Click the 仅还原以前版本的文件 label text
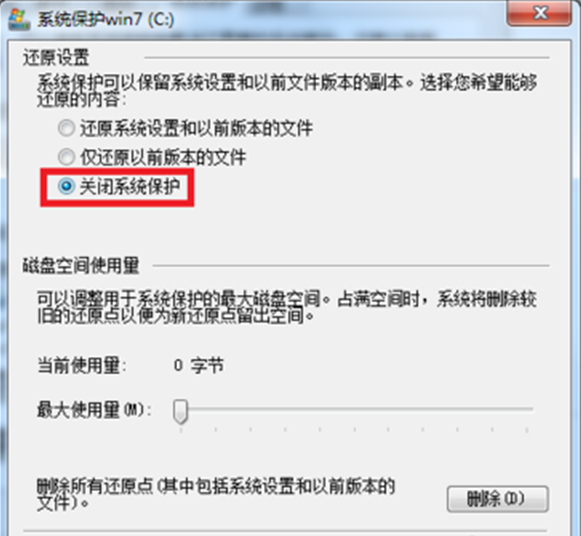 coord(163,157)
